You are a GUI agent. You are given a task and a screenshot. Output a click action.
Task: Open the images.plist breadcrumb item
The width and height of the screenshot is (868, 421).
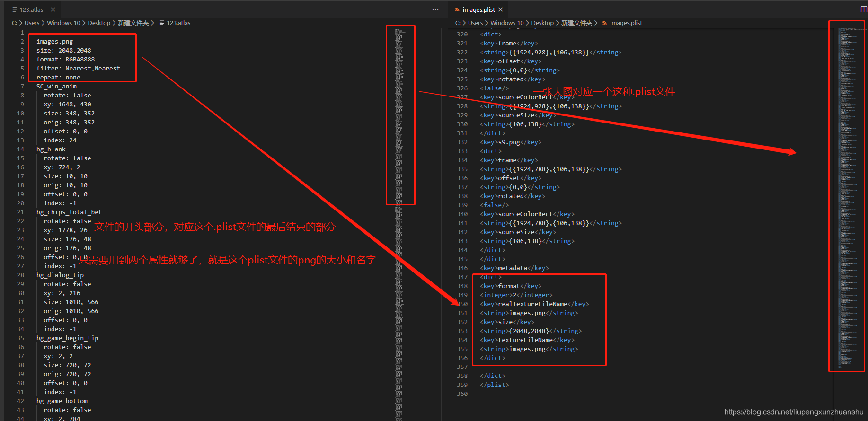click(x=626, y=23)
